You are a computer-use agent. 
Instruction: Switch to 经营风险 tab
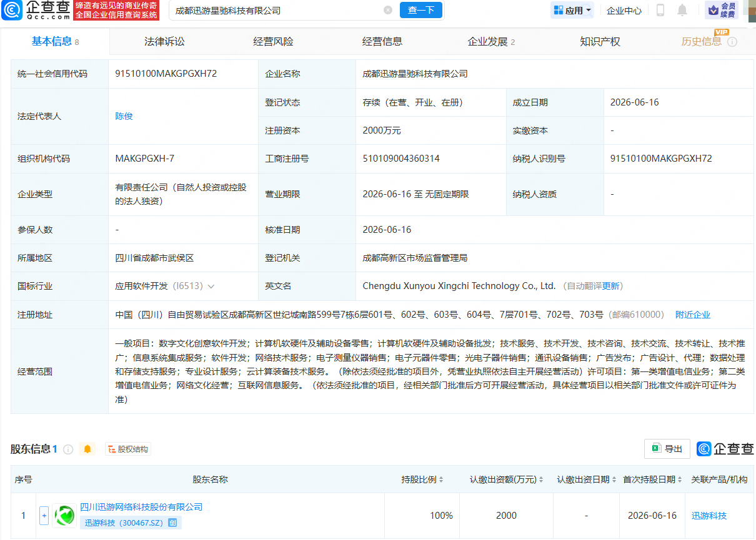273,42
